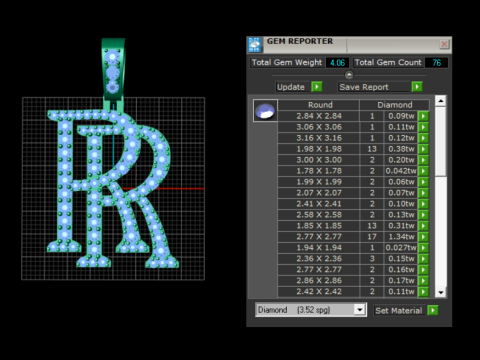Click green arrow on 1.94 X 1.94 row

[x=423, y=248]
